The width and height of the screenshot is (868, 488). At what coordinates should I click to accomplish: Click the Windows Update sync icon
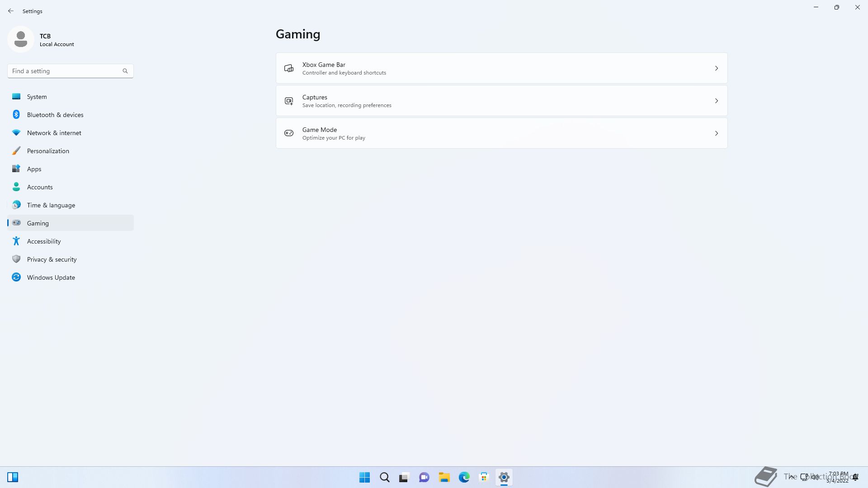point(16,277)
